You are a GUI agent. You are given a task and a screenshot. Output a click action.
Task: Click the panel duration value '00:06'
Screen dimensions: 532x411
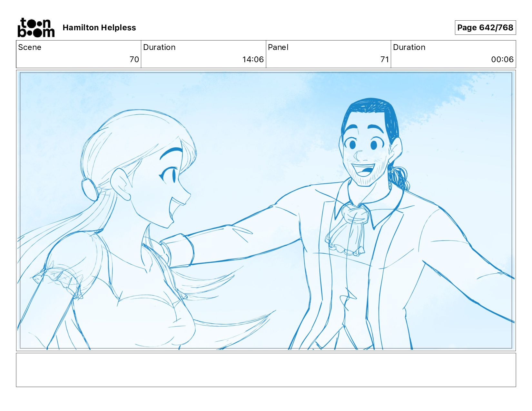pos(502,59)
